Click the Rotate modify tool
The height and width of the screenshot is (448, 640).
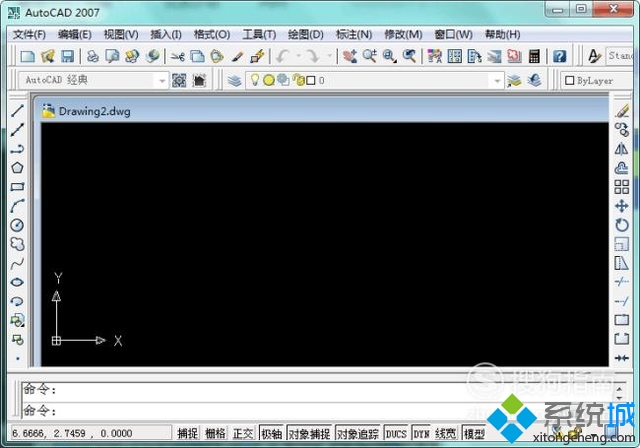tap(622, 225)
